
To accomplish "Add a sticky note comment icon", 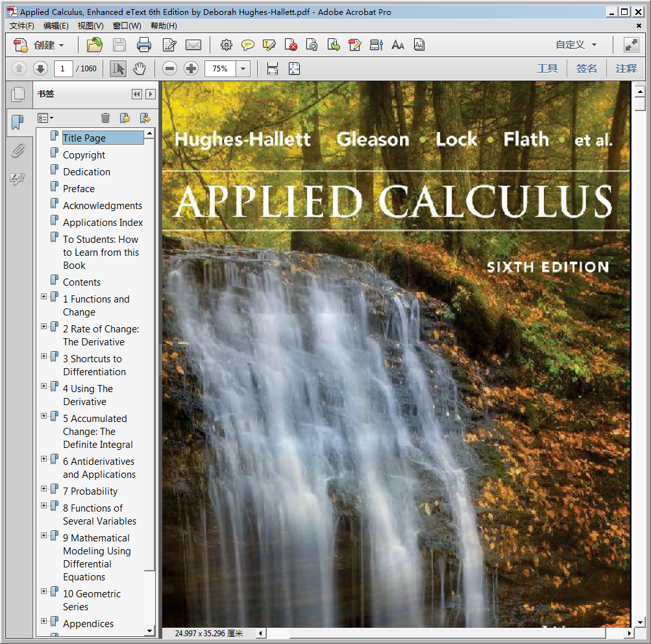I will coord(248,45).
